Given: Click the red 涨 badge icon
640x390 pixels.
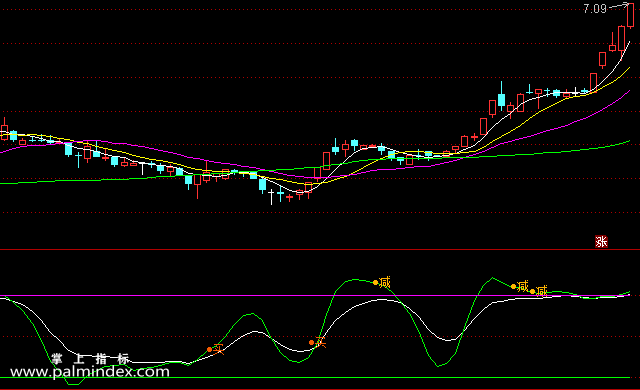Looking at the screenshot, I should coord(601,242).
